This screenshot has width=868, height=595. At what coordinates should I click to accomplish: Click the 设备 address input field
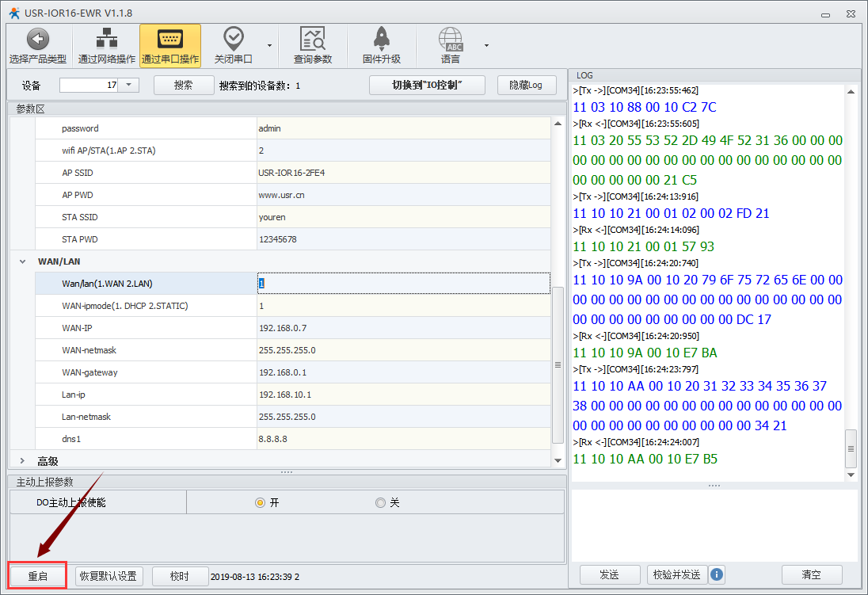tap(89, 85)
